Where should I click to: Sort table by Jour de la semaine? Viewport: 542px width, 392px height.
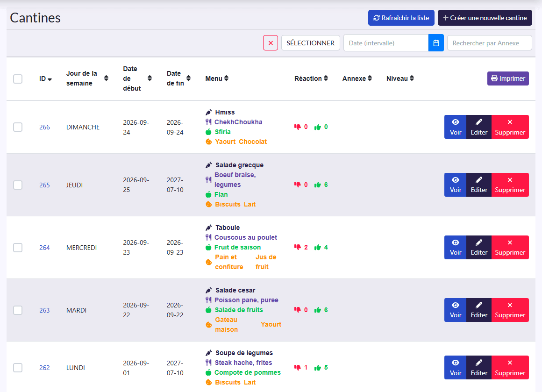tap(106, 78)
